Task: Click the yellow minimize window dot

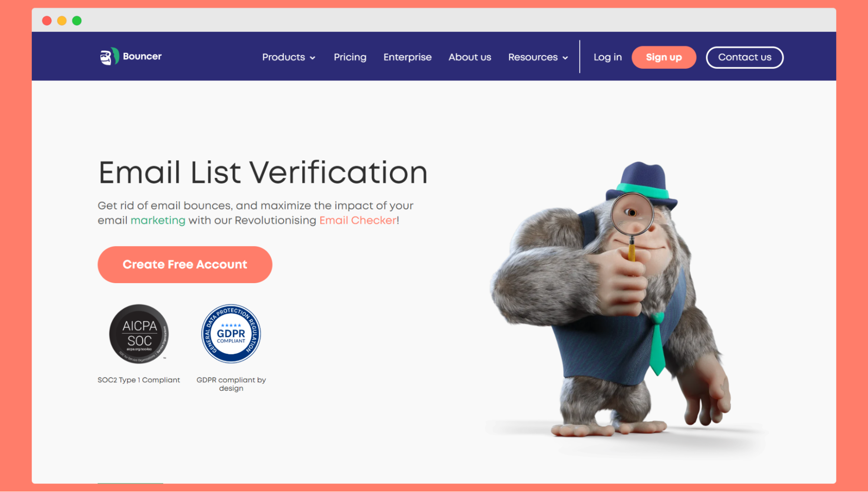Action: (62, 20)
